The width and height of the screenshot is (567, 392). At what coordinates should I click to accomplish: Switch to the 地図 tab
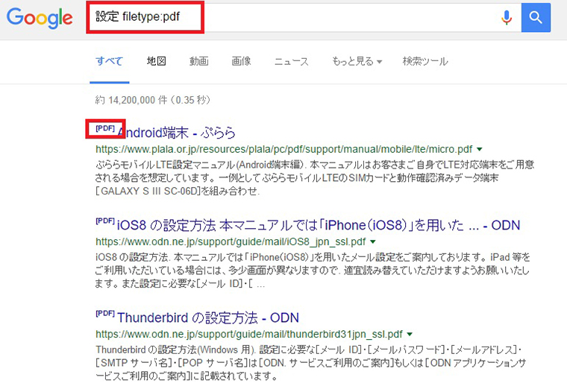(x=156, y=61)
